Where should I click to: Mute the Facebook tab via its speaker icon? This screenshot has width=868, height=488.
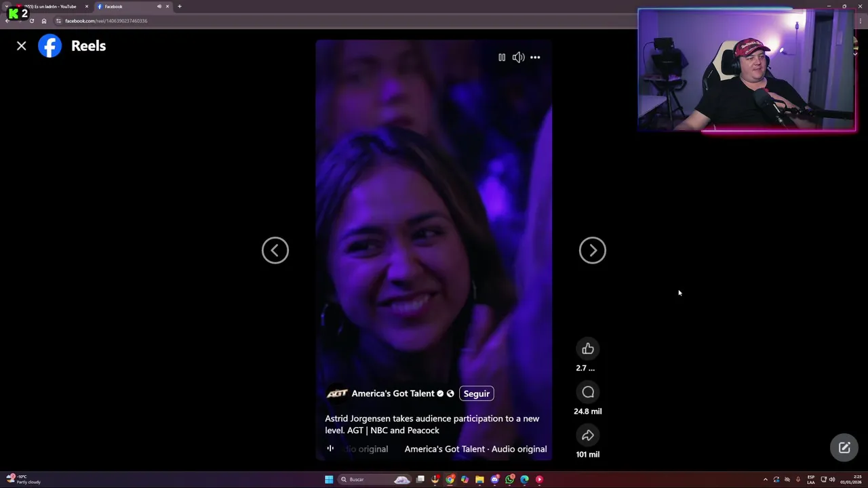pyautogui.click(x=159, y=6)
